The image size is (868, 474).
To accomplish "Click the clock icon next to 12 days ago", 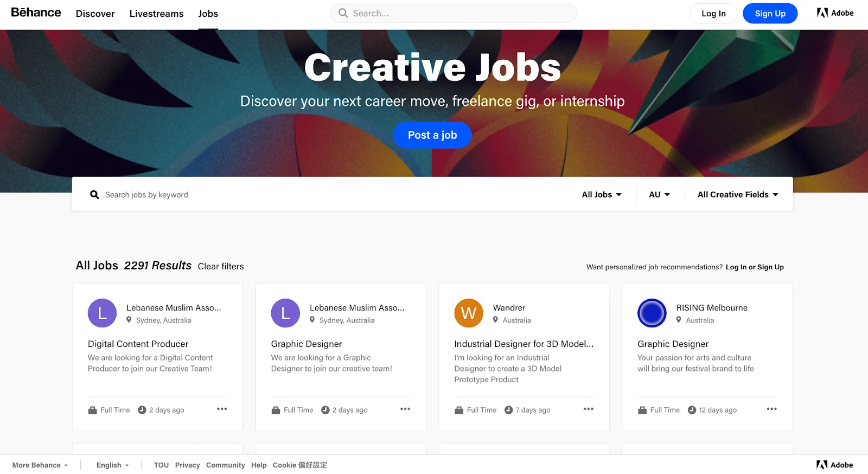I will point(692,410).
